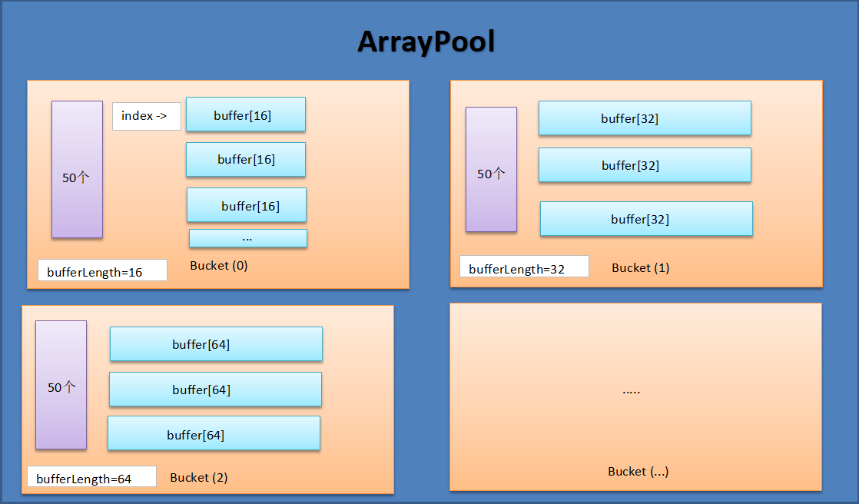This screenshot has width=859, height=504.
Task: Click the third buffer[16] element
Action: point(245,204)
